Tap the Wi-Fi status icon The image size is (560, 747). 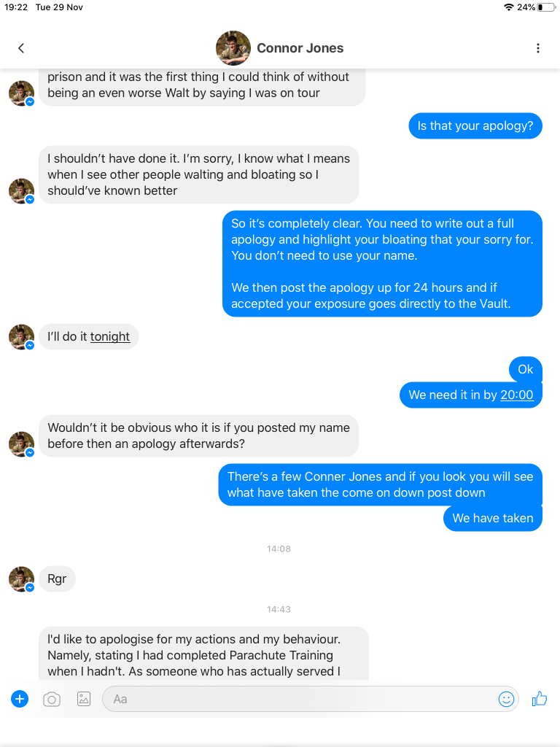click(x=508, y=7)
